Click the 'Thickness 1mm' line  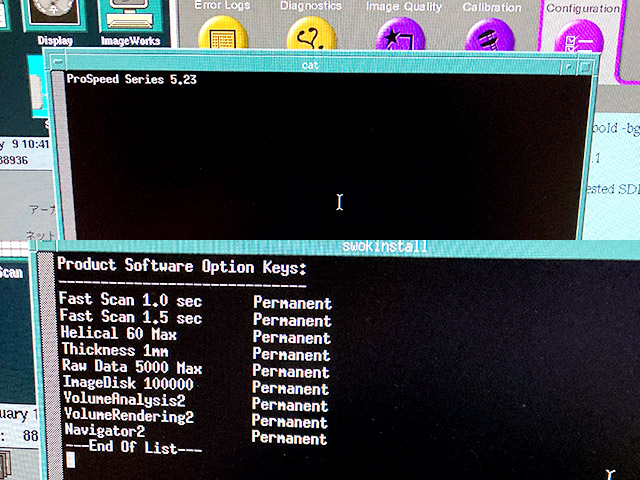click(115, 350)
